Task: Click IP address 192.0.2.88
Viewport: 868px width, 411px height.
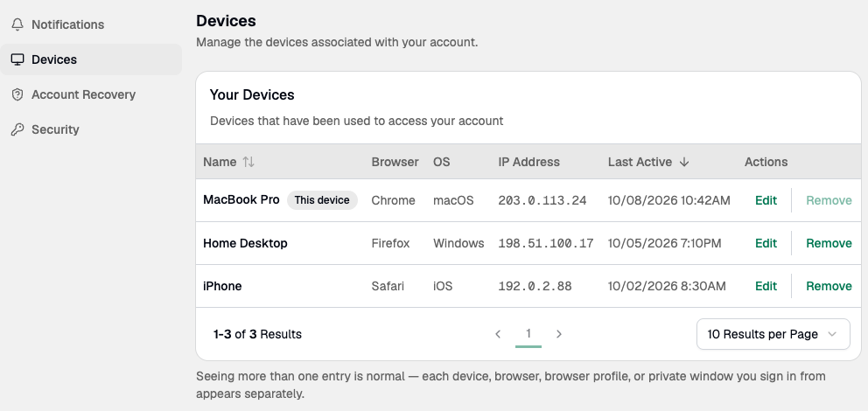Action: pyautogui.click(x=535, y=286)
